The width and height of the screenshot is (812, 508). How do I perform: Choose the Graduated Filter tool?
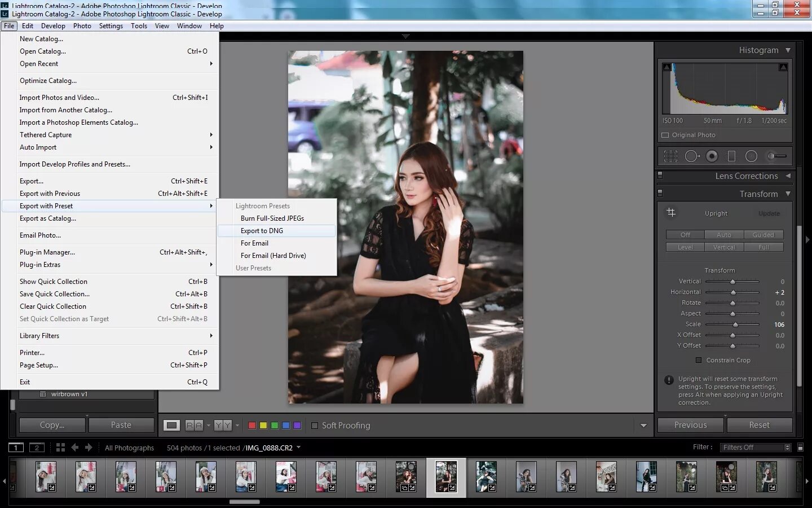coord(731,156)
